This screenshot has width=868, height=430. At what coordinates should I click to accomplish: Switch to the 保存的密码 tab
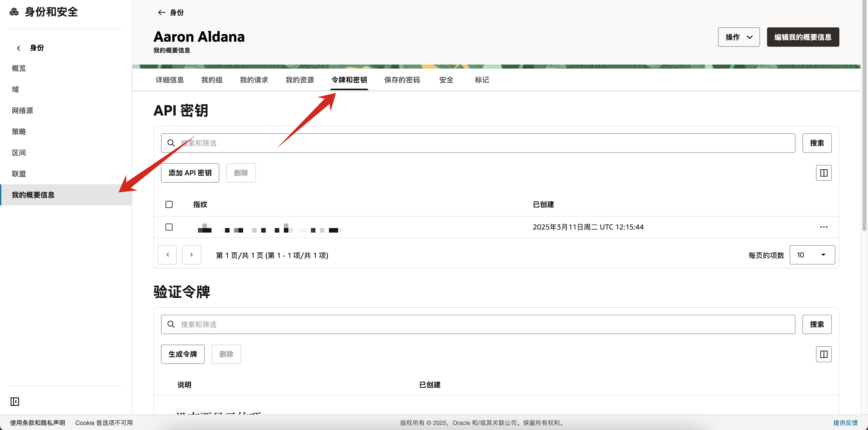402,80
